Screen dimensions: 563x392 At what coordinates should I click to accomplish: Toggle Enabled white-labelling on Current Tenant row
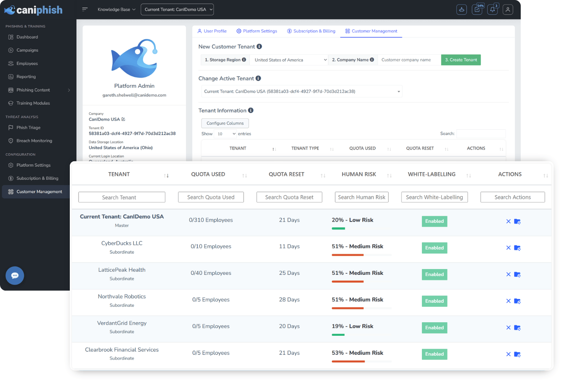click(434, 221)
